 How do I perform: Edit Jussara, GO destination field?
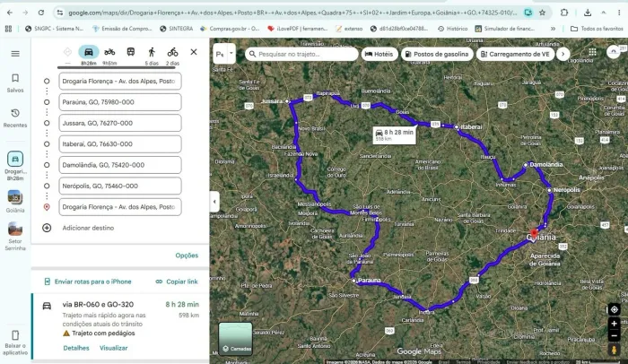click(x=119, y=123)
